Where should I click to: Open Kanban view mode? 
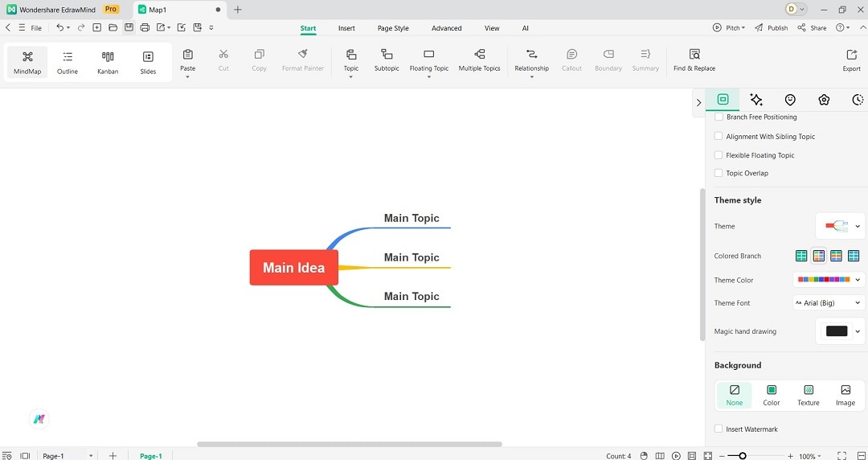coord(108,62)
